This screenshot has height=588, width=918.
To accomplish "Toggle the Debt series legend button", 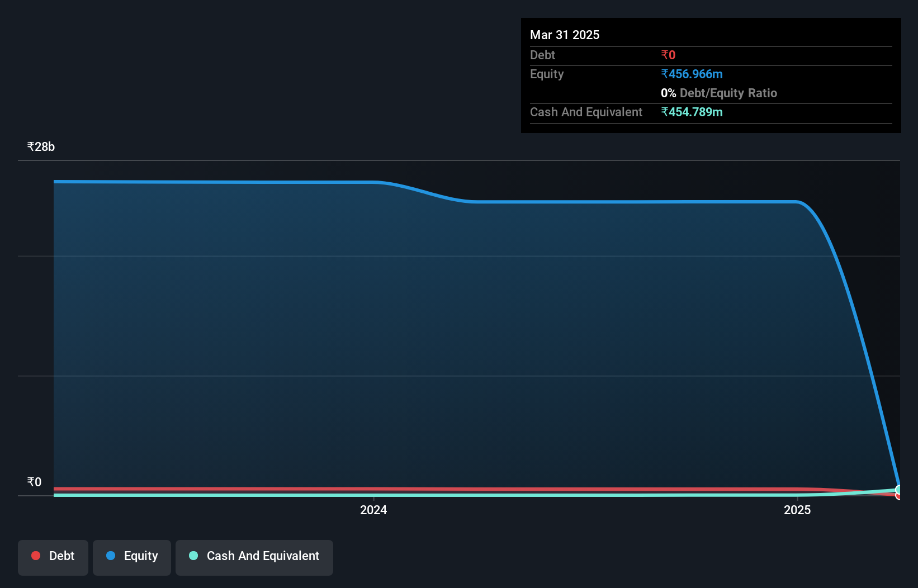I will tap(53, 557).
